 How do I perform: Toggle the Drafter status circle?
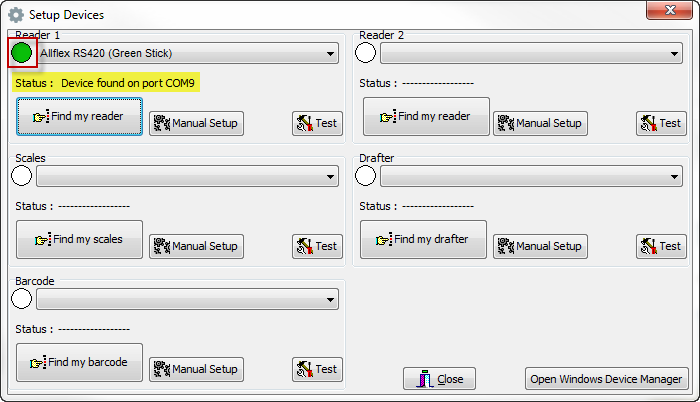coord(366,176)
